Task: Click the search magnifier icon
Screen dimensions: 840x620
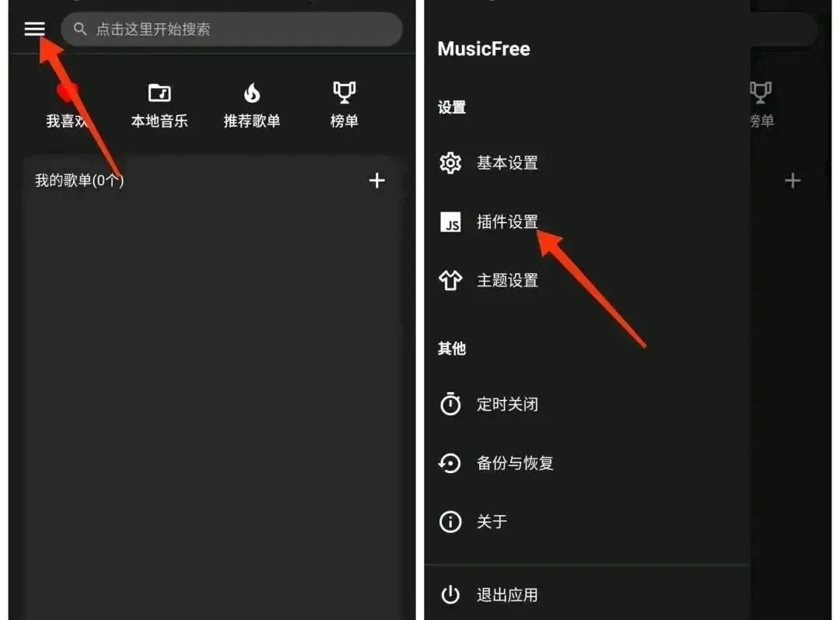Action: (x=80, y=29)
